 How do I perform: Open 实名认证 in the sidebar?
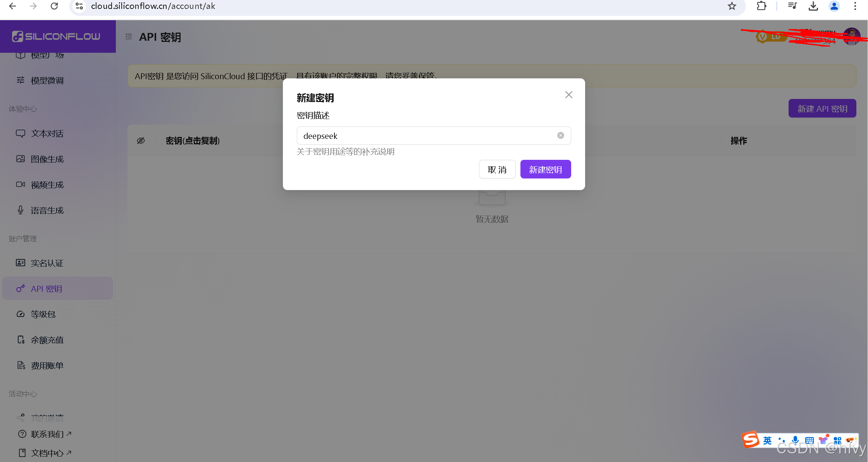[x=47, y=263]
